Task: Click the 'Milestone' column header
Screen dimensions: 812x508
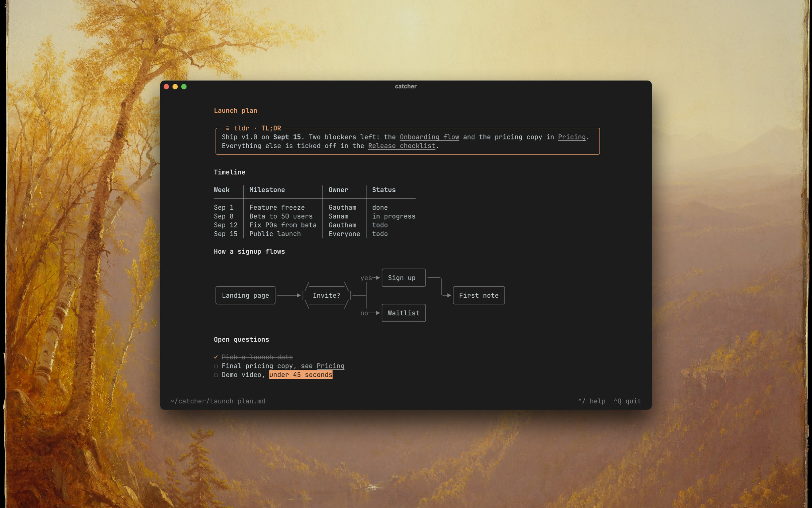Action: point(267,190)
